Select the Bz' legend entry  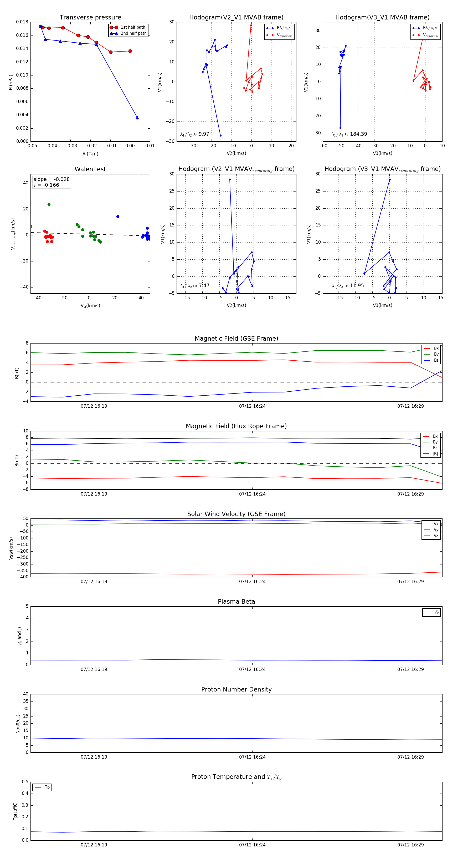431,448
